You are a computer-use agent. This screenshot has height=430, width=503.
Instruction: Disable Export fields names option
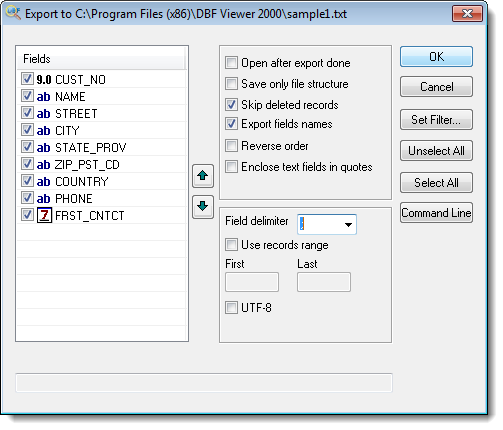pyautogui.click(x=231, y=124)
